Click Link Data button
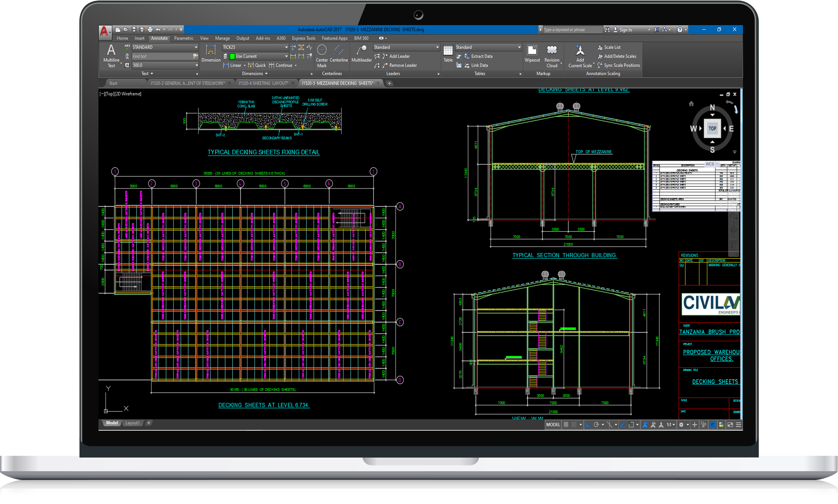838x504 pixels. pos(476,65)
